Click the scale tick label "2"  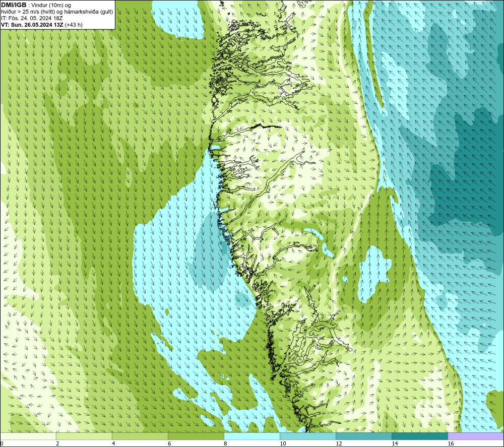57,443
